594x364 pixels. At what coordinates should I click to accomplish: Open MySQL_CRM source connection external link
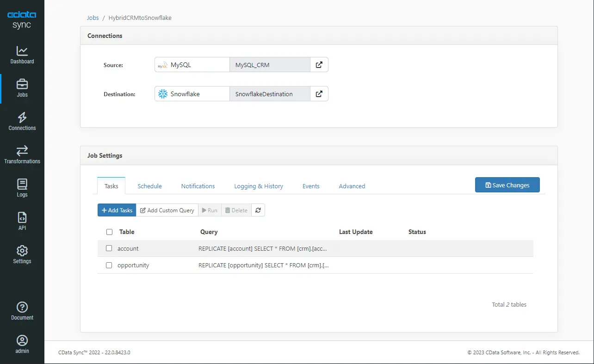point(319,65)
